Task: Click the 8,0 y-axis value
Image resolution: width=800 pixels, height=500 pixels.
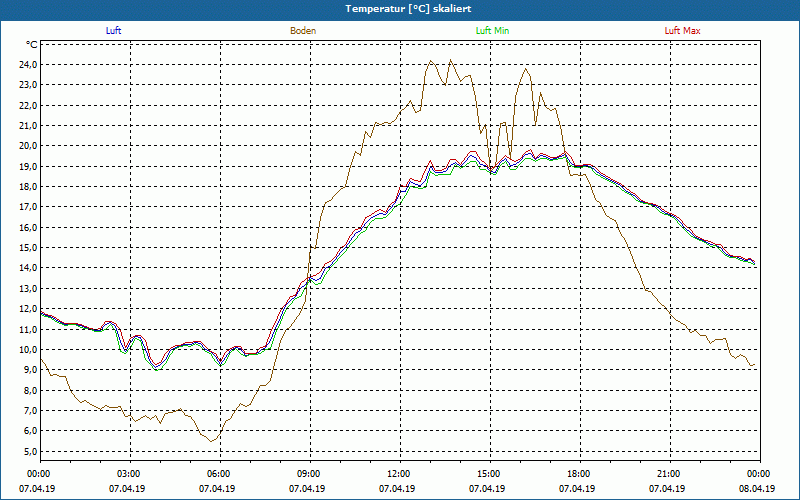Action: [x=31, y=390]
